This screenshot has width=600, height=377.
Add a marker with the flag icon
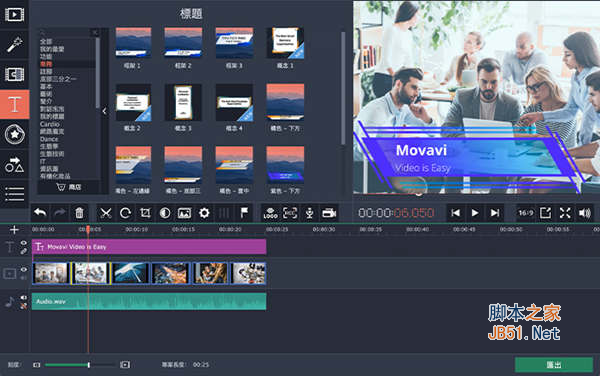244,213
